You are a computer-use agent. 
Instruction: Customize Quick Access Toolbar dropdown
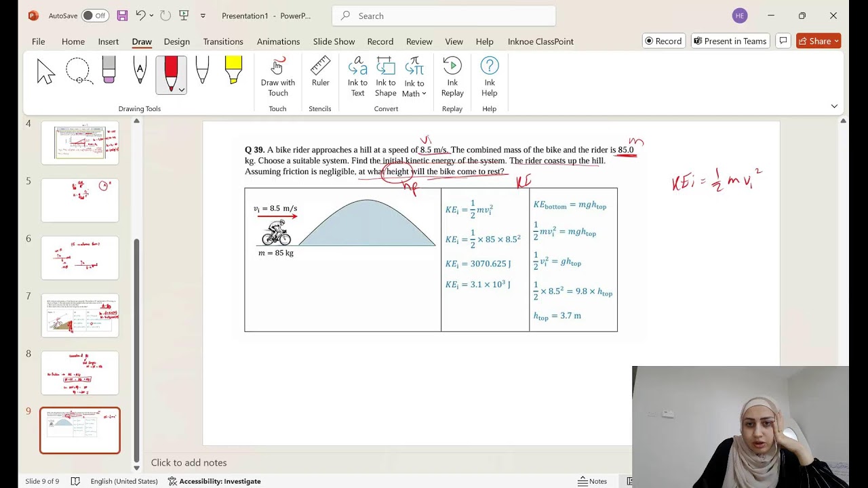[203, 16]
